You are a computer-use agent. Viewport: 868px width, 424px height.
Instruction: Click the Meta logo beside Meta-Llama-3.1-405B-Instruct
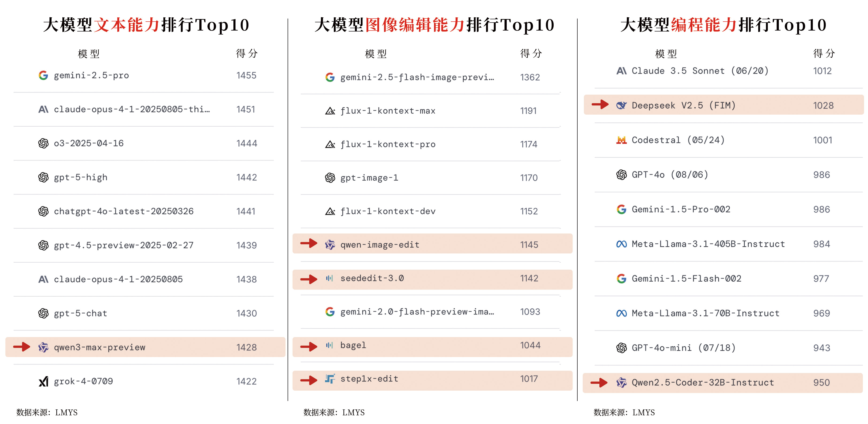(x=621, y=244)
